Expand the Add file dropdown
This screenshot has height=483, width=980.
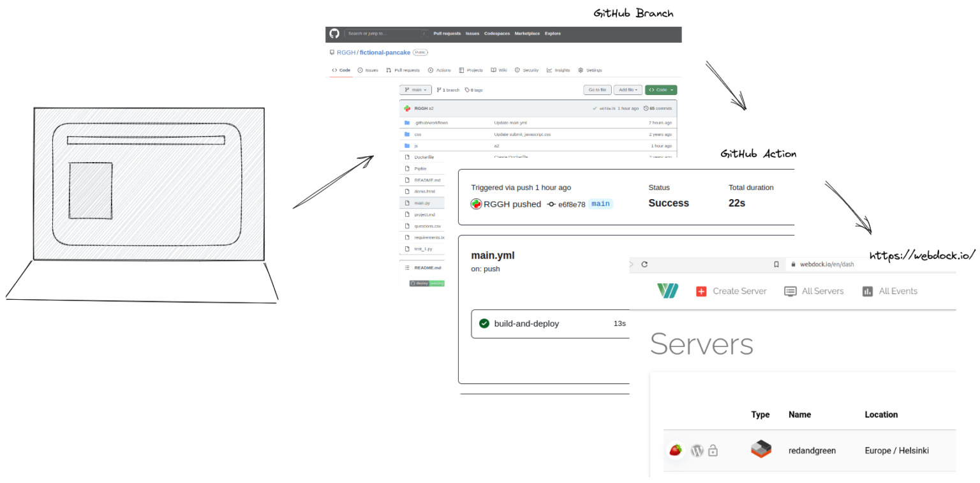click(628, 90)
